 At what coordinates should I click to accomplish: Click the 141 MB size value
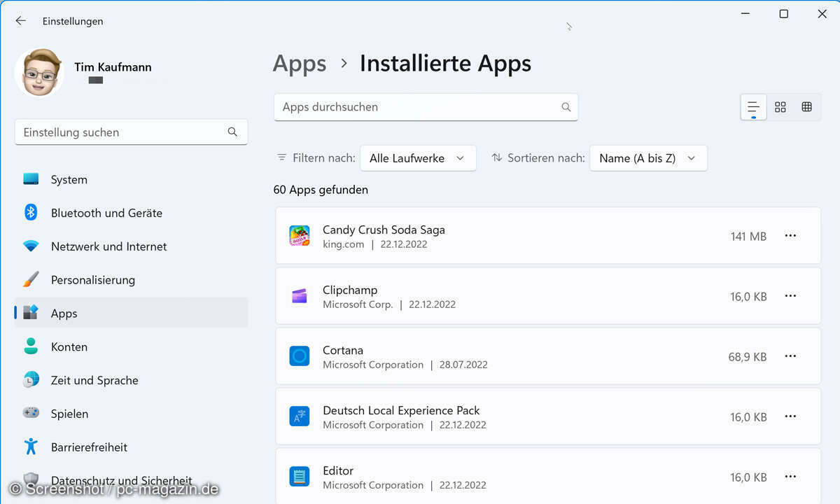click(x=748, y=237)
